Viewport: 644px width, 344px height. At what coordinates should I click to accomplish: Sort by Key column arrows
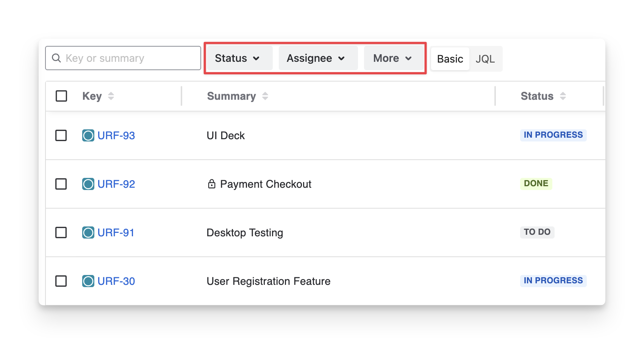click(111, 96)
